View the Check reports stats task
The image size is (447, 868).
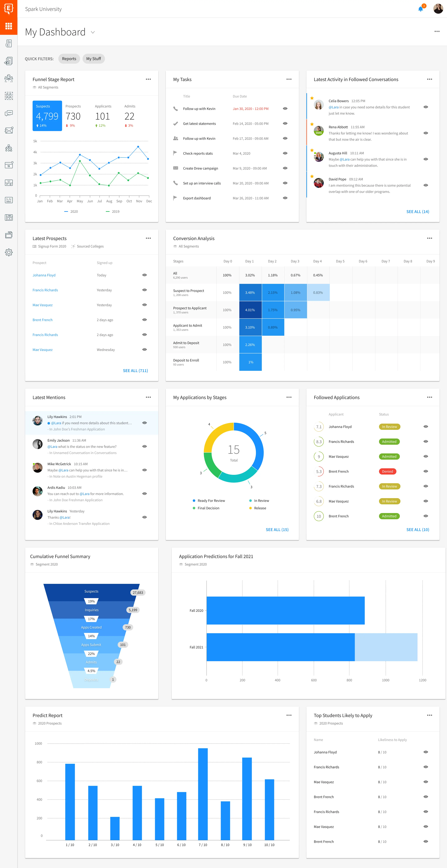click(x=285, y=153)
